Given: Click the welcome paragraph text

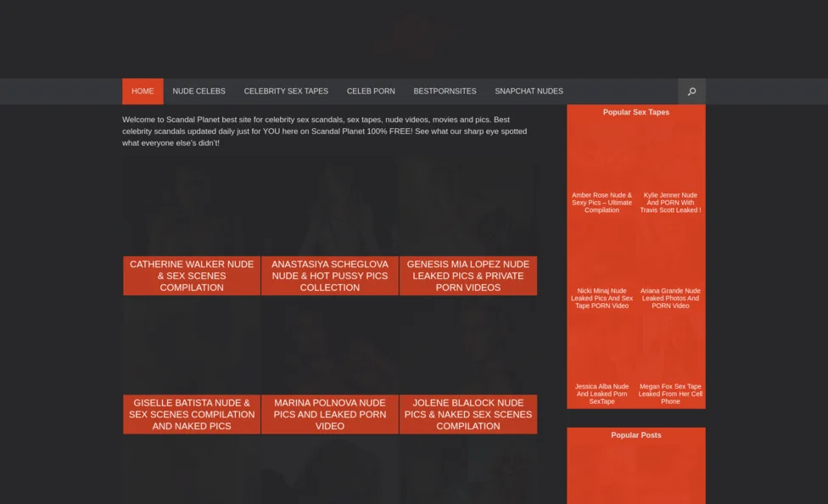Looking at the screenshot, I should point(325,131).
